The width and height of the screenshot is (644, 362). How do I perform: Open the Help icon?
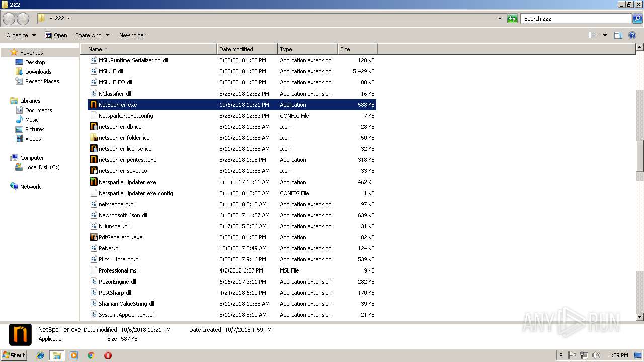(x=632, y=35)
